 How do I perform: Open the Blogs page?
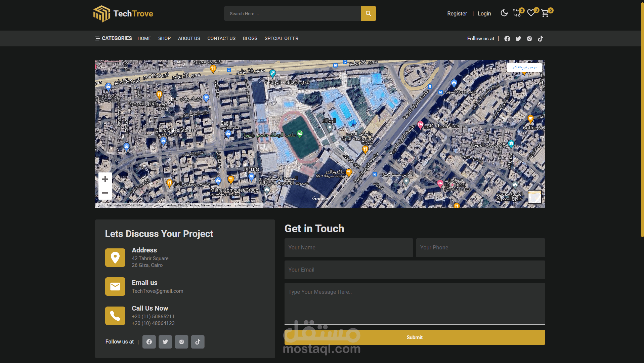250,38
